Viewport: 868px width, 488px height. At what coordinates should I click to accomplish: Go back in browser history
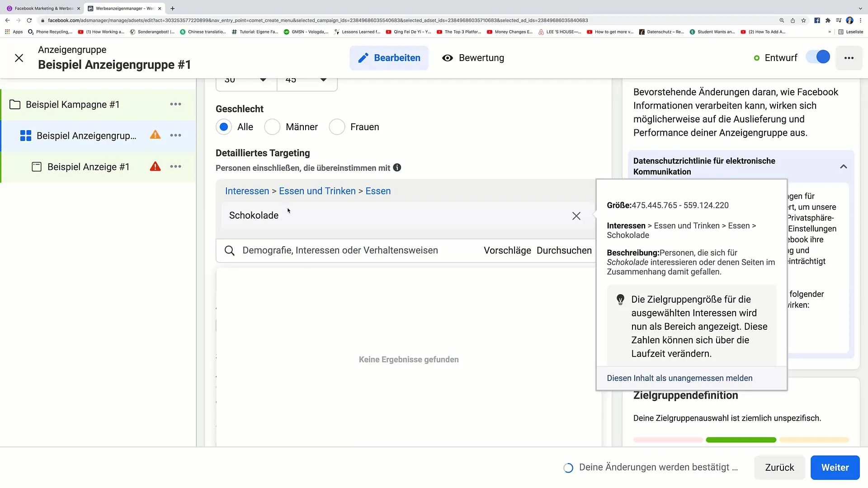pos(7,20)
